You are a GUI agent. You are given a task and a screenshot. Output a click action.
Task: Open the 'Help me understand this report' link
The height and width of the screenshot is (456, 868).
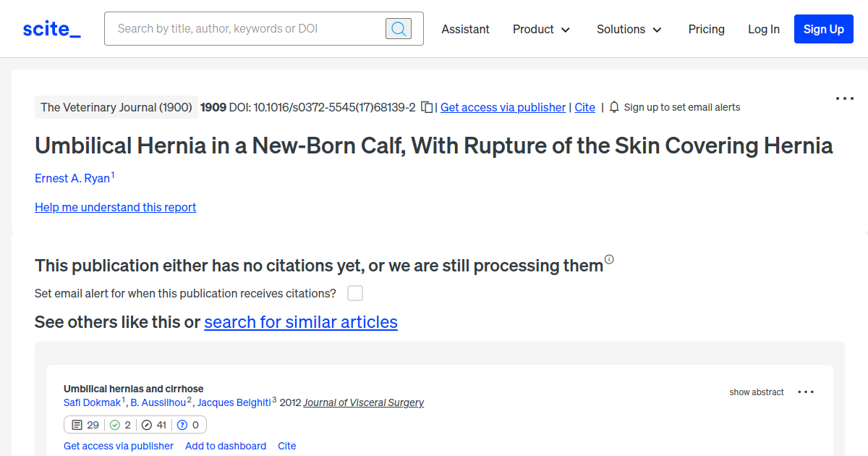pyautogui.click(x=115, y=207)
